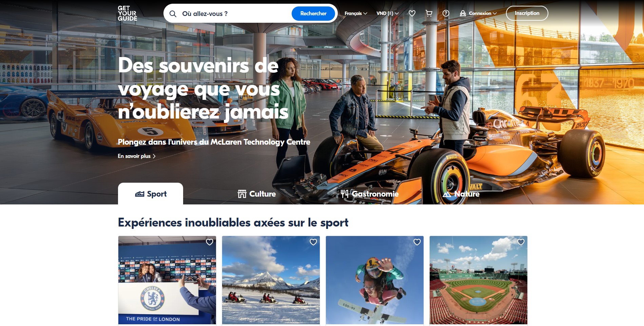Select the Sport tab
Image resolution: width=644 pixels, height=326 pixels.
tap(151, 194)
